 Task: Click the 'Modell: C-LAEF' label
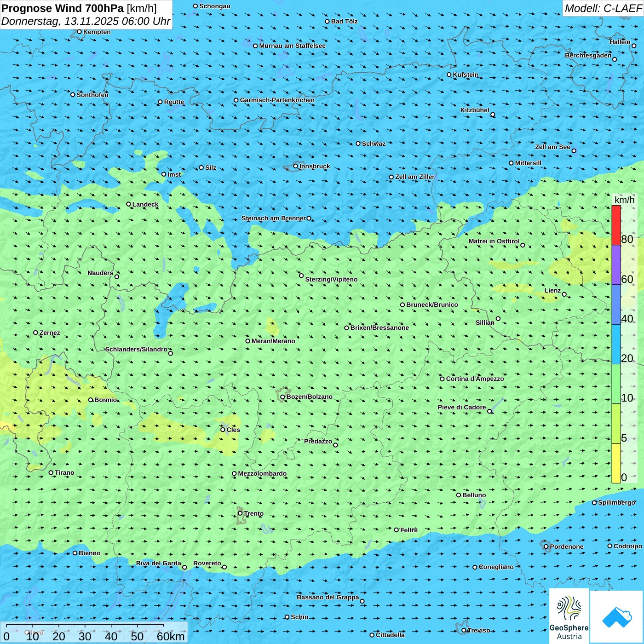603,8
